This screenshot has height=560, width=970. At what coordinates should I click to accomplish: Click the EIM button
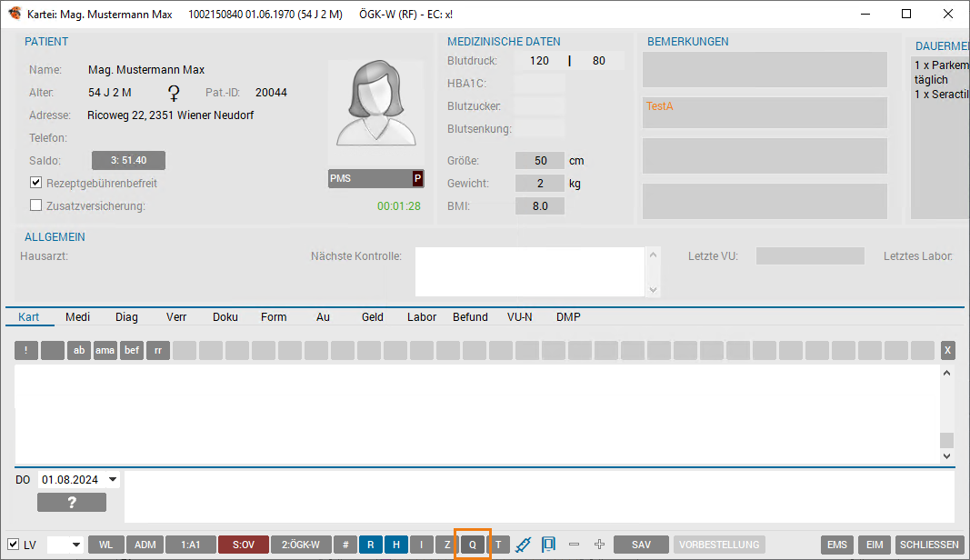pos(875,545)
